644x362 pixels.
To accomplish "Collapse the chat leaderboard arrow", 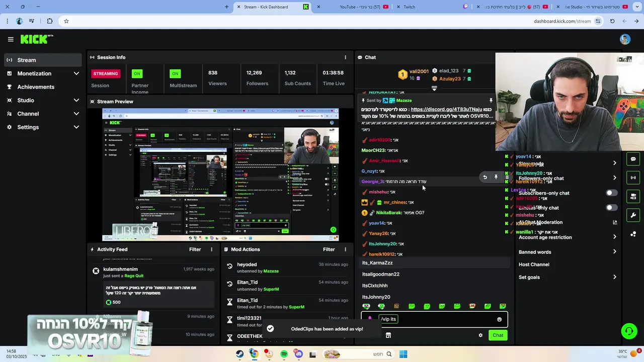I will tap(434, 88).
